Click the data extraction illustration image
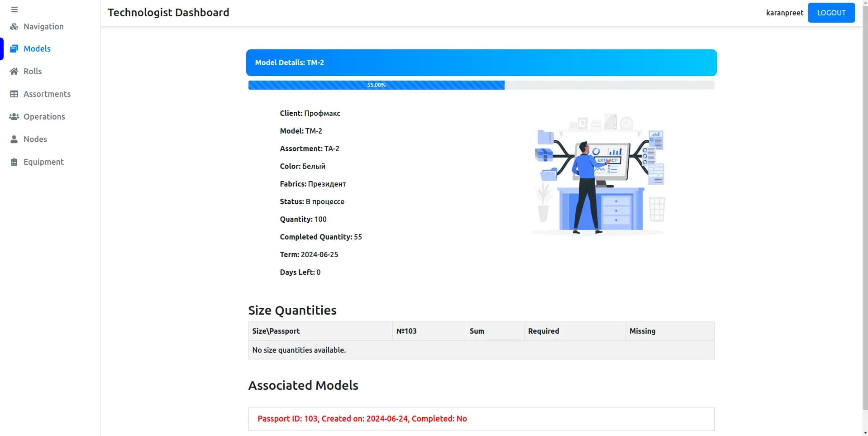 point(598,174)
